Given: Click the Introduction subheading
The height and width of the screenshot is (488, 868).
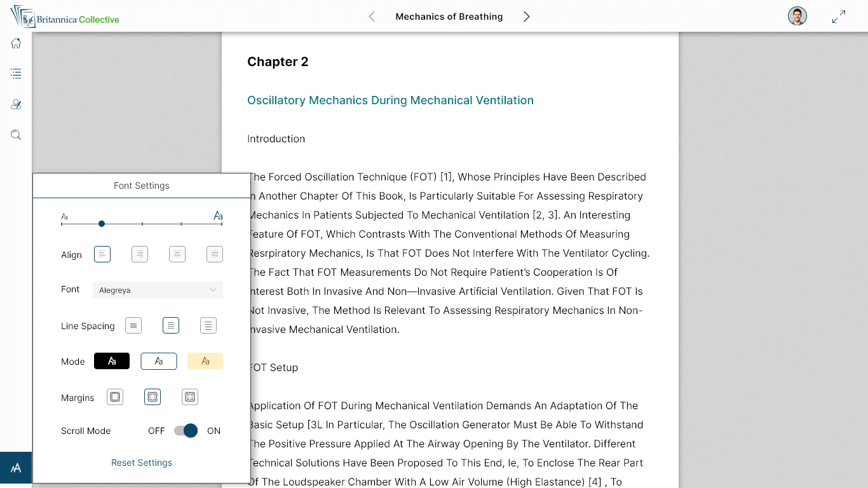Looking at the screenshot, I should (276, 139).
